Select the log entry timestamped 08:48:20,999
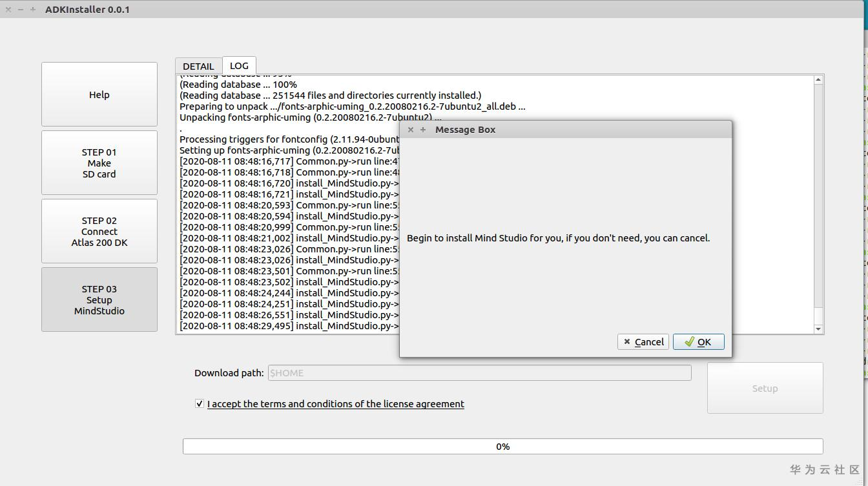This screenshot has width=868, height=486. point(289,227)
